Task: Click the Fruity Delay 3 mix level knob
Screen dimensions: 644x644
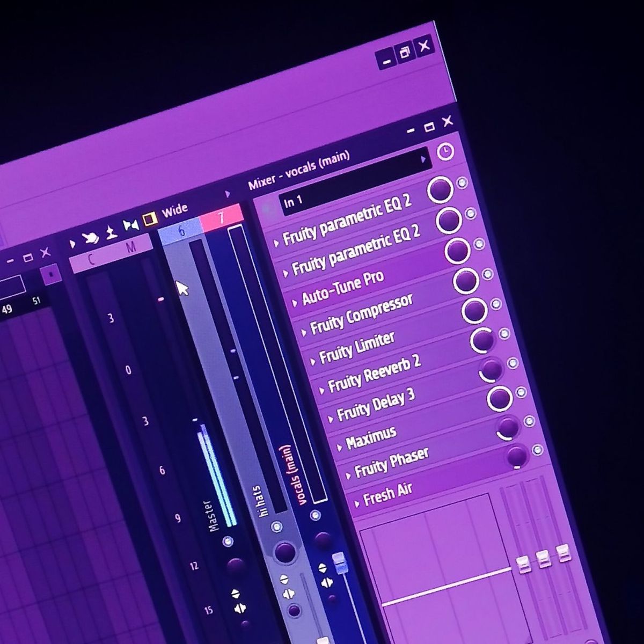Action: coord(491,370)
